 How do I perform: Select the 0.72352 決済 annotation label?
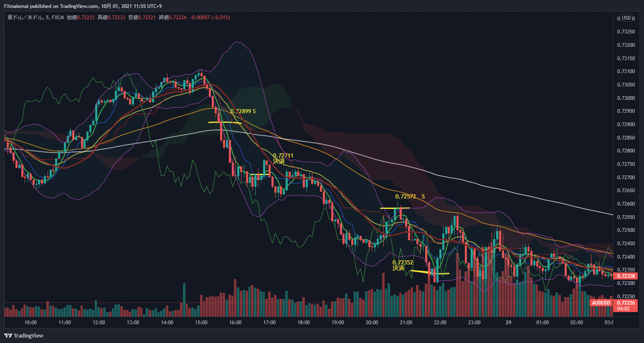point(403,265)
